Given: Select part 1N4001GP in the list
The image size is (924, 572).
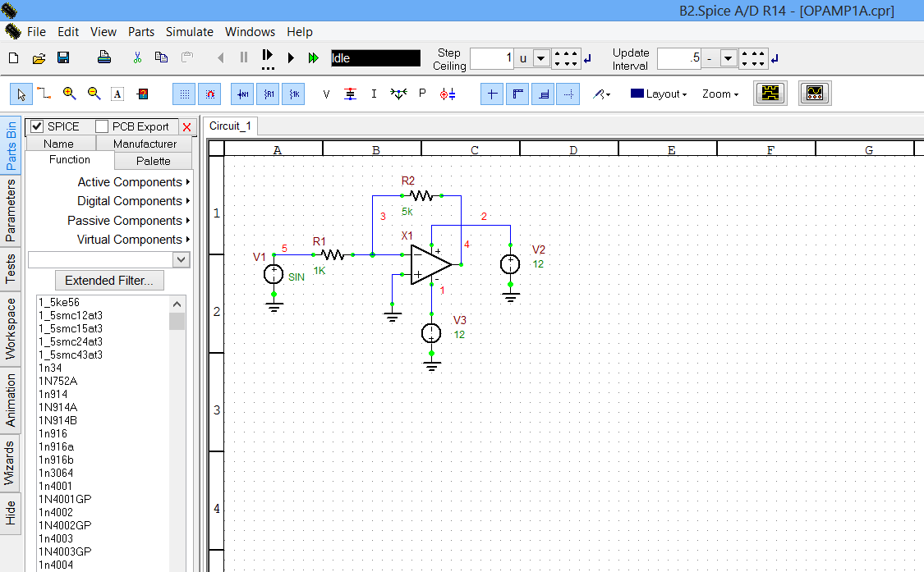Looking at the screenshot, I should (x=65, y=499).
